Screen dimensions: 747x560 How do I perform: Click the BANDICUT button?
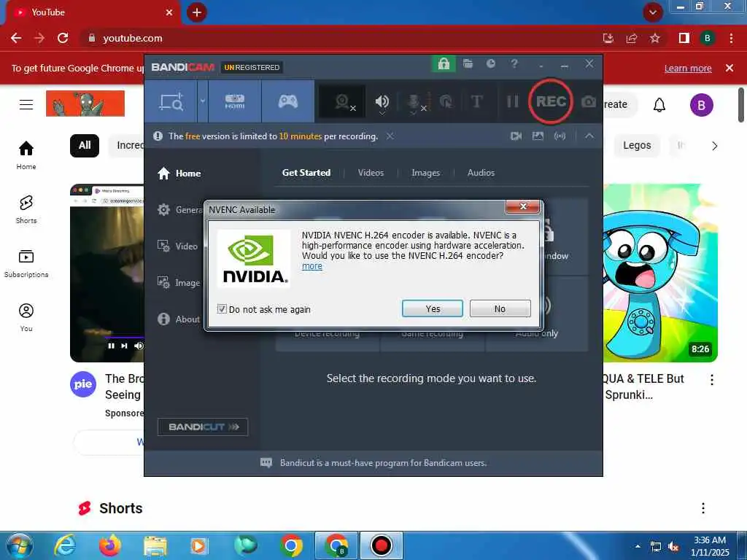203,427
